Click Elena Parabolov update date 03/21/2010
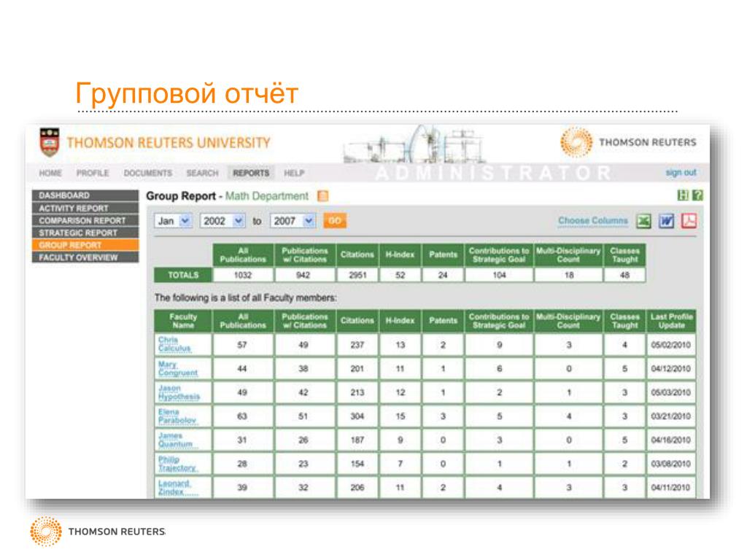The width and height of the screenshot is (747, 560). point(671,416)
